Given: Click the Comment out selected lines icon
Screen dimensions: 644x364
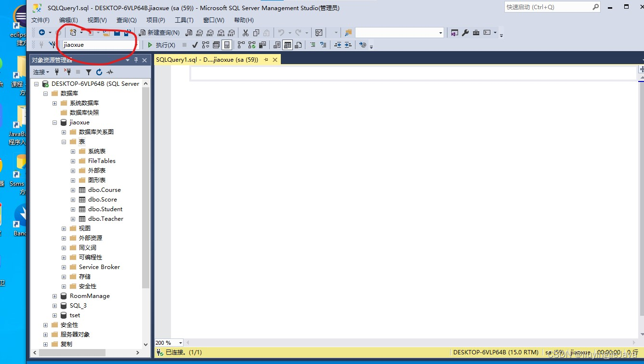Looking at the screenshot, I should 313,45.
